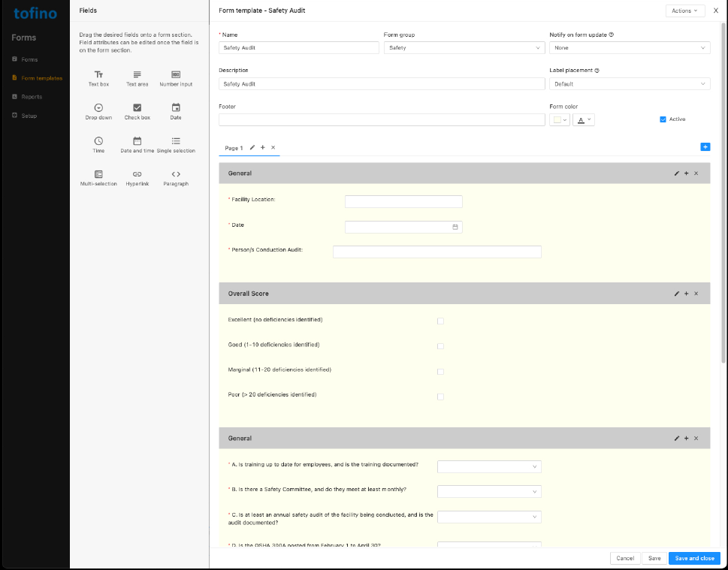Check Poor (> 20 deficiencies identified) box

point(440,397)
